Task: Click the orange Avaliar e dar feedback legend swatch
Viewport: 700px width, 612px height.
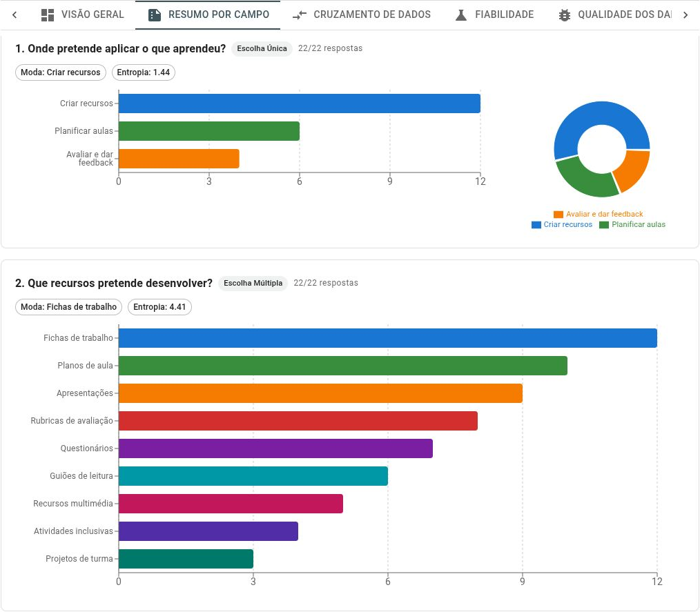Action: [558, 215]
